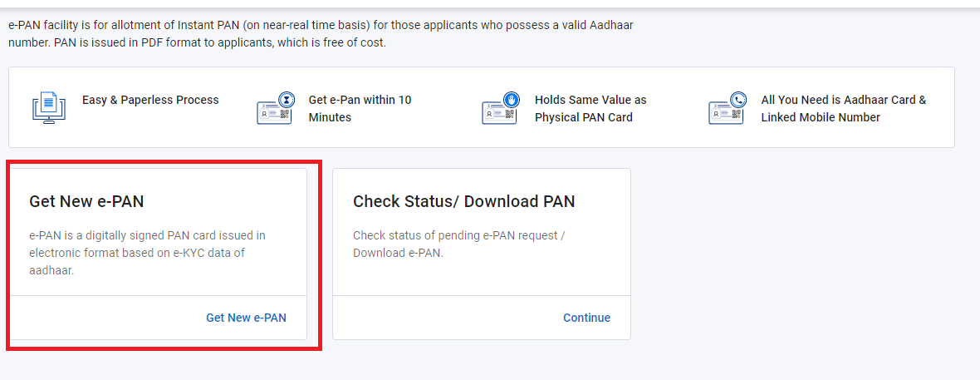
Task: Select the "Get New e-PAN" card heading
Action: click(80, 201)
